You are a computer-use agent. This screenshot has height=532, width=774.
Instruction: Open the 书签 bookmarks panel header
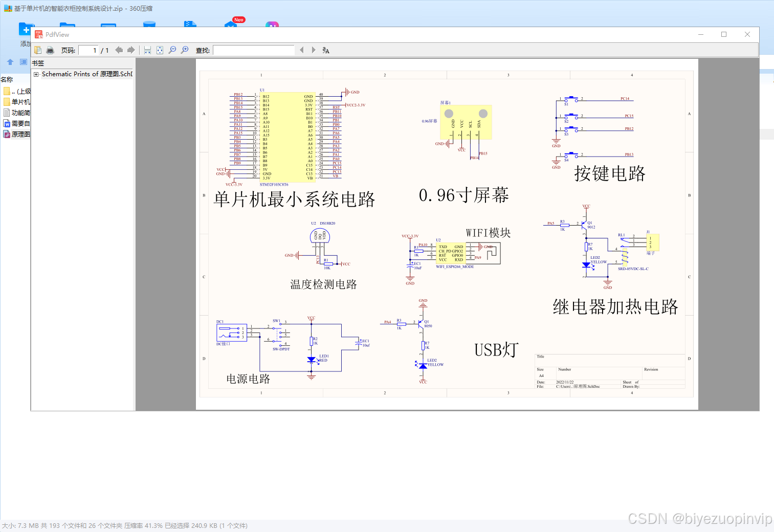pyautogui.click(x=38, y=63)
